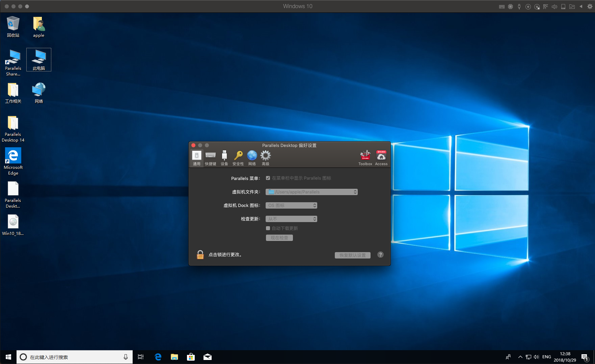Select the apple user folder desktop icon

(39, 27)
